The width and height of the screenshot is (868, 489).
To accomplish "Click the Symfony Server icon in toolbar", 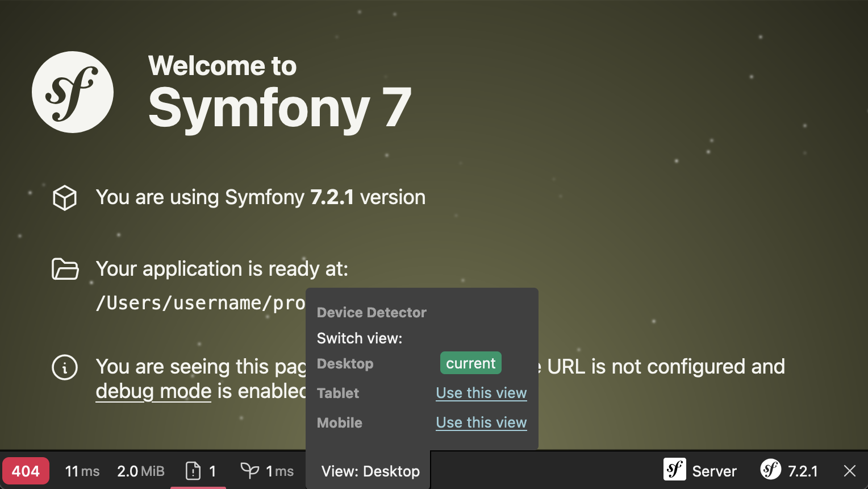I will [x=675, y=470].
